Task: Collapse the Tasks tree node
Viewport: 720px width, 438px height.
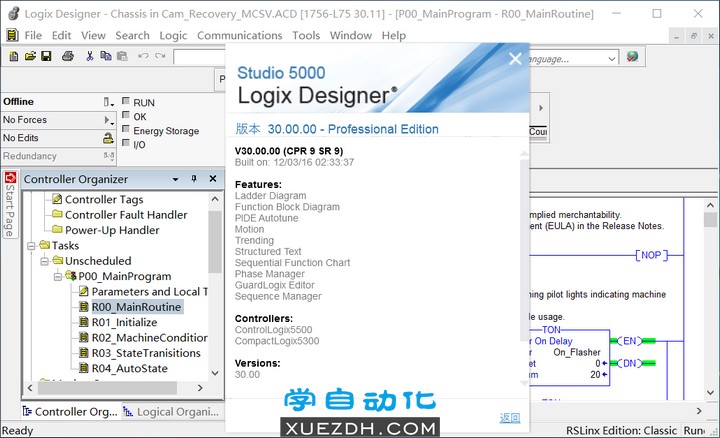Action: point(31,246)
